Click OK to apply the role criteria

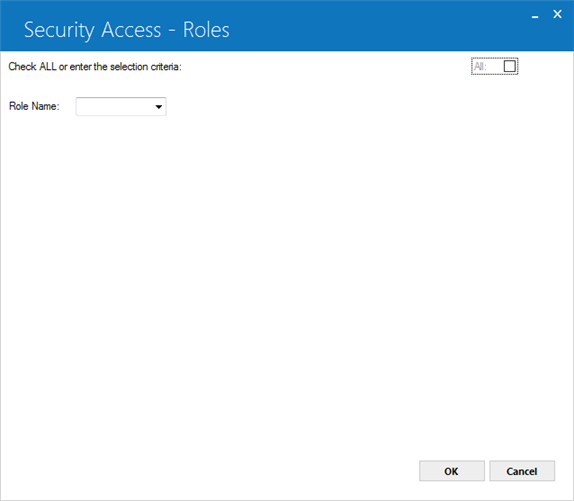pyautogui.click(x=452, y=471)
